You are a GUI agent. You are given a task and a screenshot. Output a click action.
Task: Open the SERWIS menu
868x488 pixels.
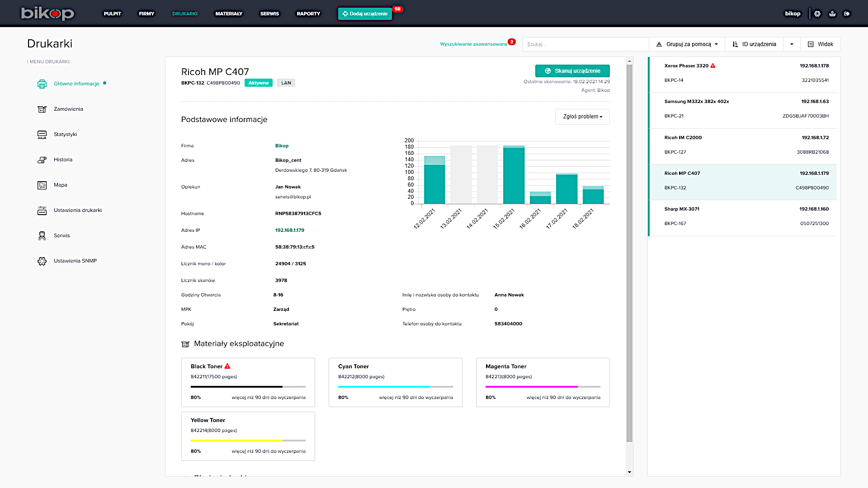(269, 14)
